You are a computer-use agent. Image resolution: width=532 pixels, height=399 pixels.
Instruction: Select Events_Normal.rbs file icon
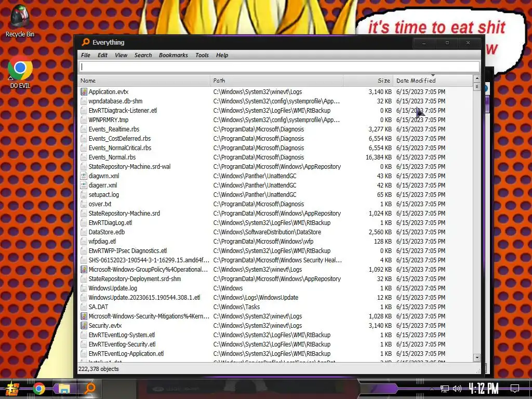(x=84, y=157)
